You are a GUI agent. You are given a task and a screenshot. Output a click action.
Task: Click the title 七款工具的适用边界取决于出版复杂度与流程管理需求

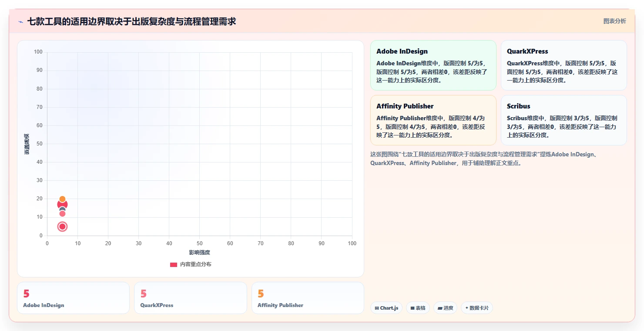click(131, 21)
